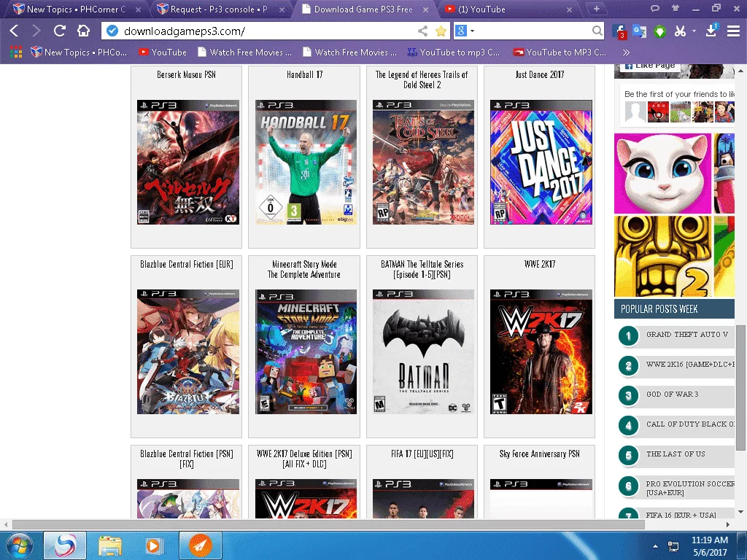Image resolution: width=747 pixels, height=560 pixels.
Task: Open the orange paper-plane app in taskbar
Action: coord(201,545)
